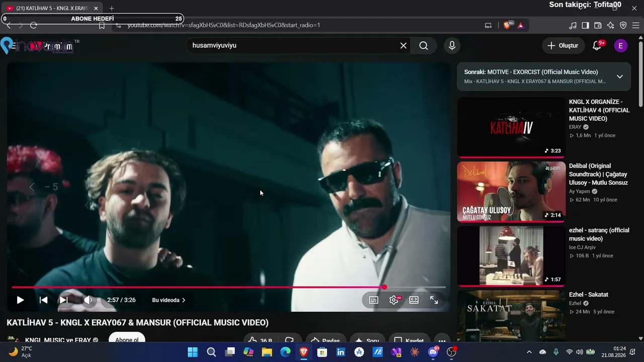Open the account avatar menu 'E'
Viewport: 644px width, 362px height.
[620, 46]
